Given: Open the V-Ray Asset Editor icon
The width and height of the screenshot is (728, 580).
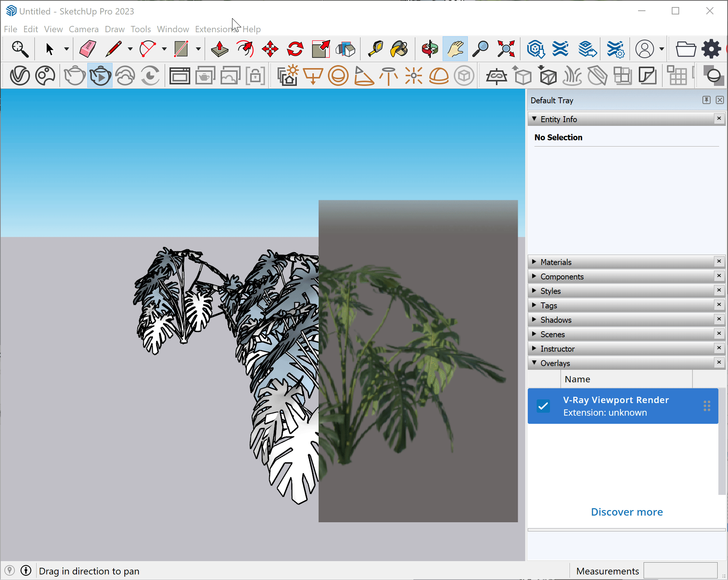Looking at the screenshot, I should point(20,76).
